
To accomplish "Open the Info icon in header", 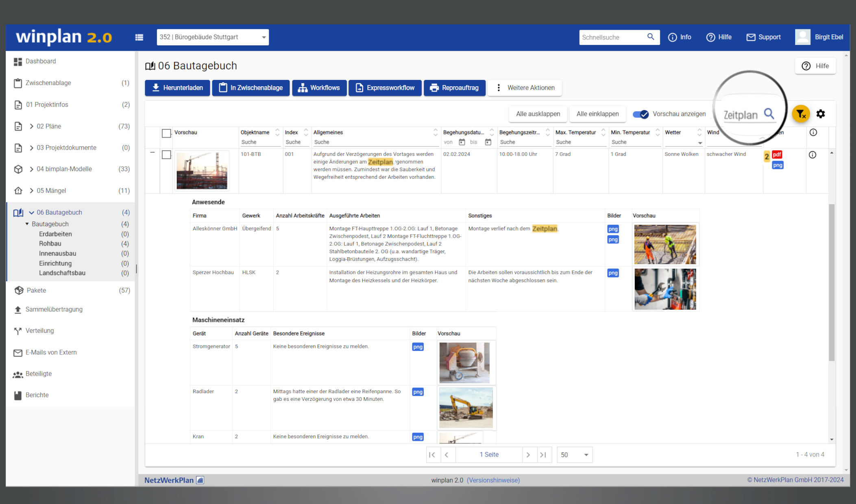I will pos(680,37).
